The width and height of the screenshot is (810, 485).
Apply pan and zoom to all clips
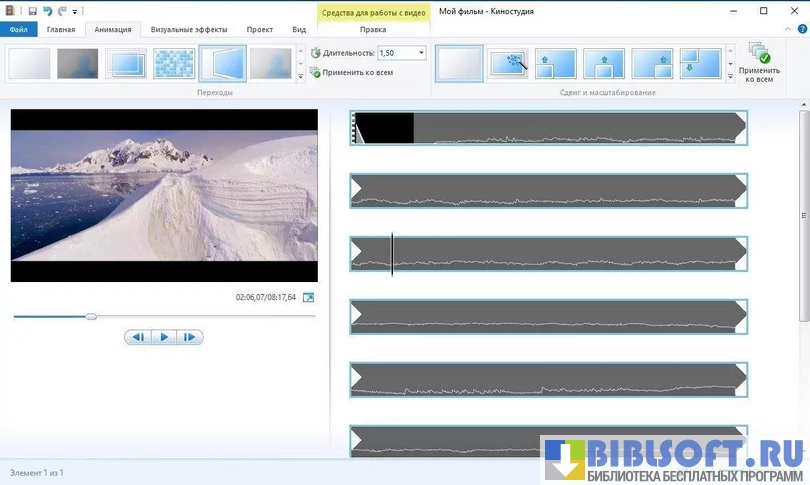click(757, 63)
